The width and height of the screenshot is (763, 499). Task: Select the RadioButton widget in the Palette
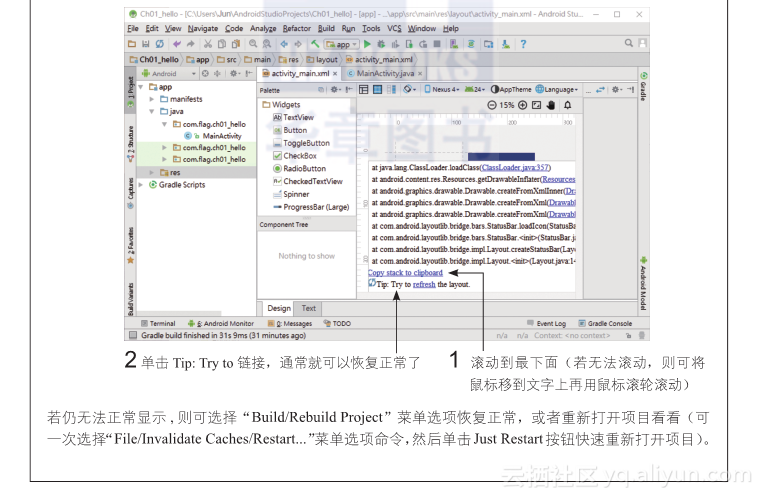[x=300, y=169]
